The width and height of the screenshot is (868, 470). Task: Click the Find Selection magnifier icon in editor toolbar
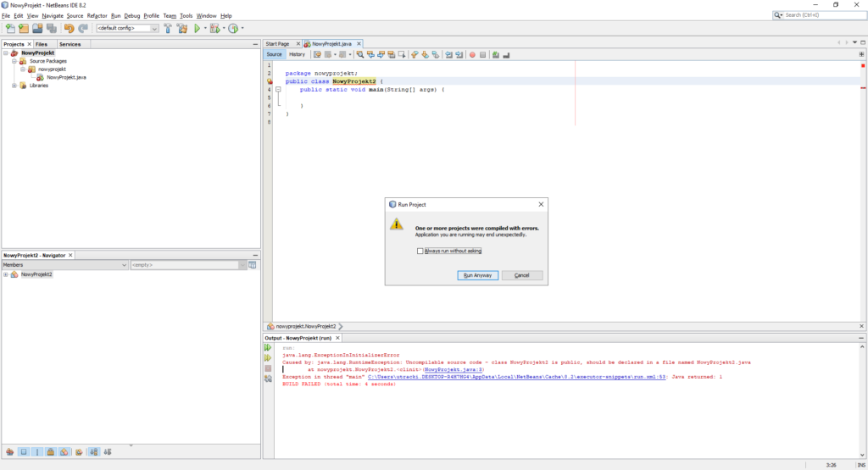point(360,54)
